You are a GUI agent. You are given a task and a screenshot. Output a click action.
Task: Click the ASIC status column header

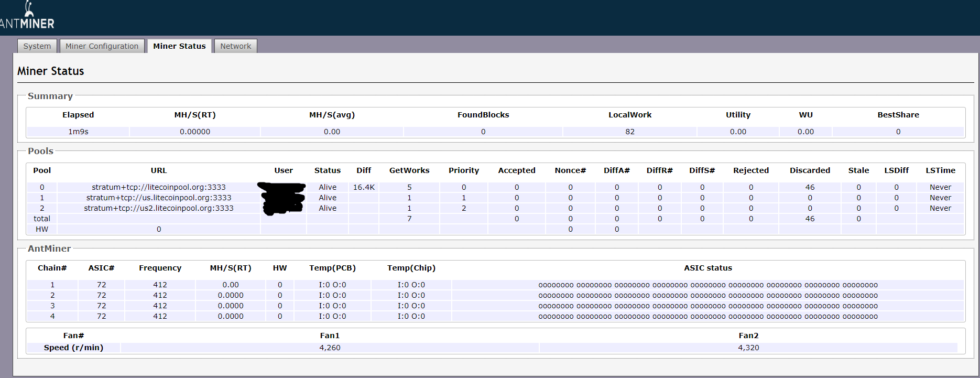tap(708, 268)
